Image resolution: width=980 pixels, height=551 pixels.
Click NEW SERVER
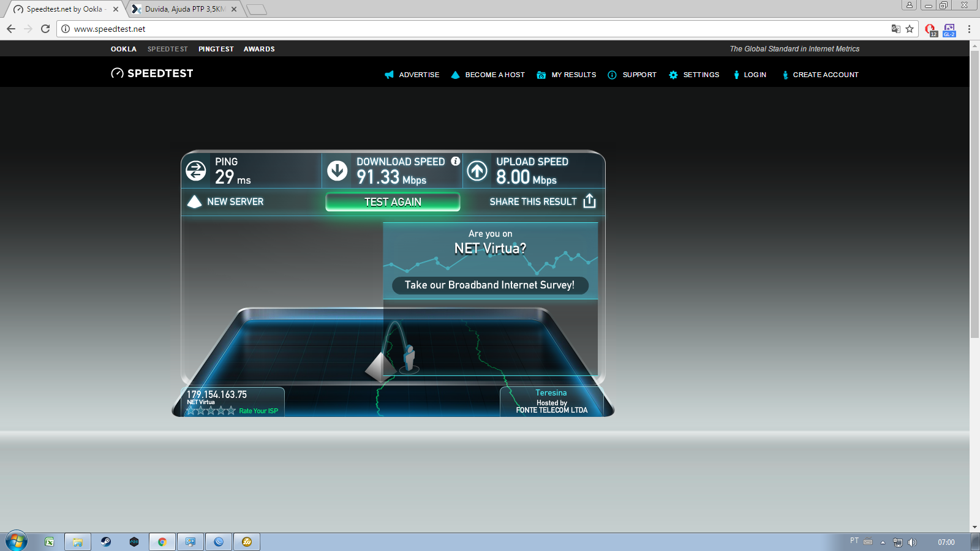click(x=235, y=201)
